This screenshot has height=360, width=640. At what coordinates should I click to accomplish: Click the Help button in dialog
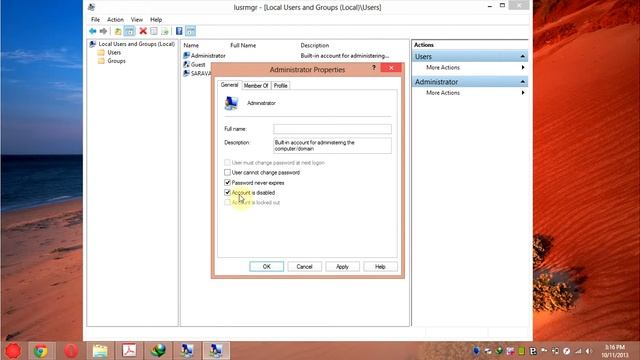(380, 267)
